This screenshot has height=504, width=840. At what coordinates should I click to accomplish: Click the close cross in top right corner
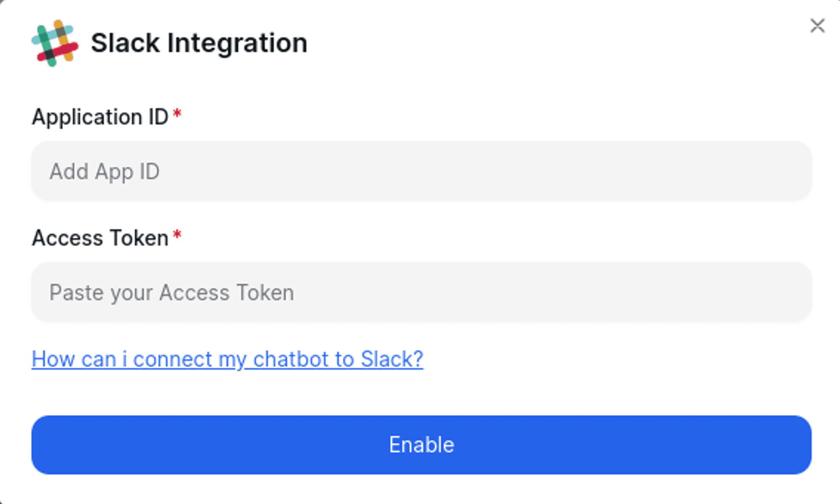point(817,25)
